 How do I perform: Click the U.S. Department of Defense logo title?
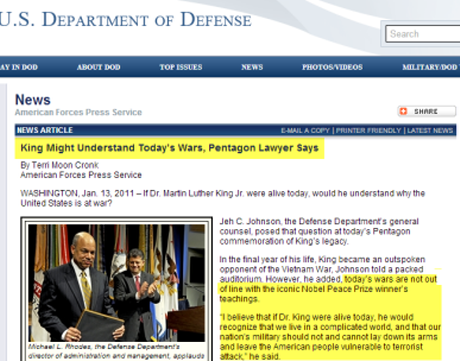click(x=125, y=19)
